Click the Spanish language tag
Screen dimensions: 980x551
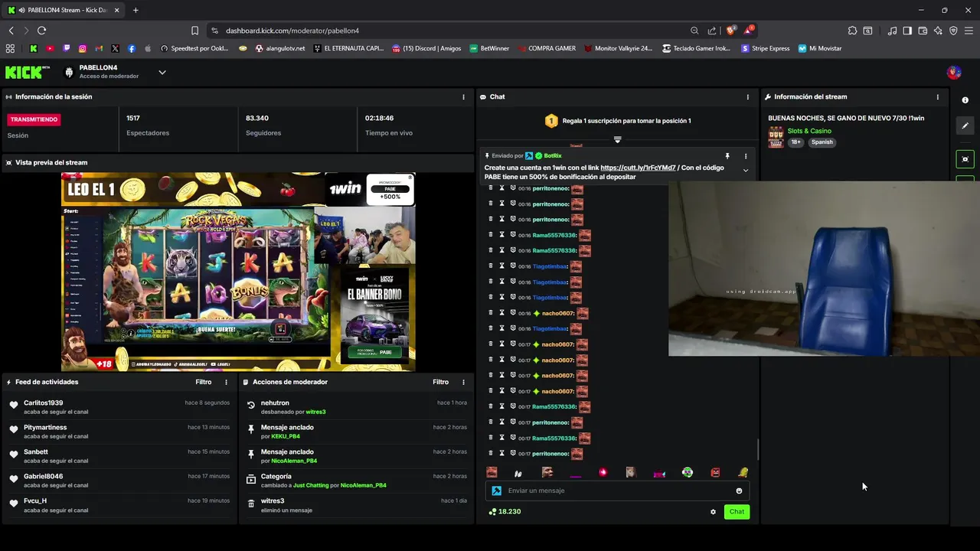822,142
